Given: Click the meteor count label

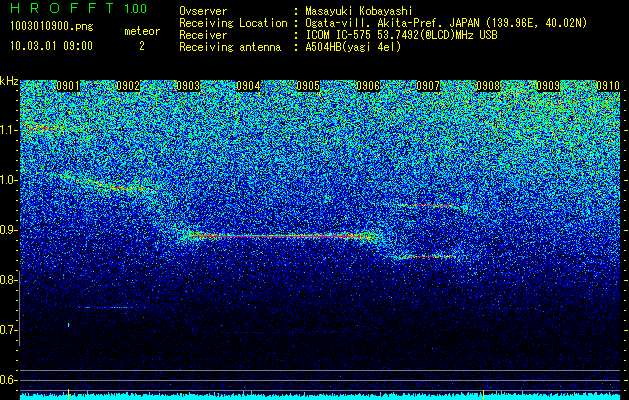Looking at the screenshot, I should pyautogui.click(x=142, y=31).
